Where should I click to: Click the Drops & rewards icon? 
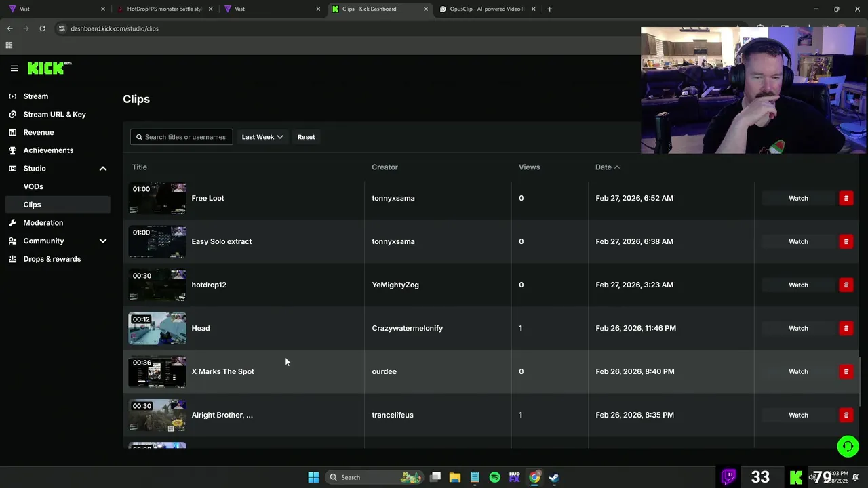(x=12, y=259)
